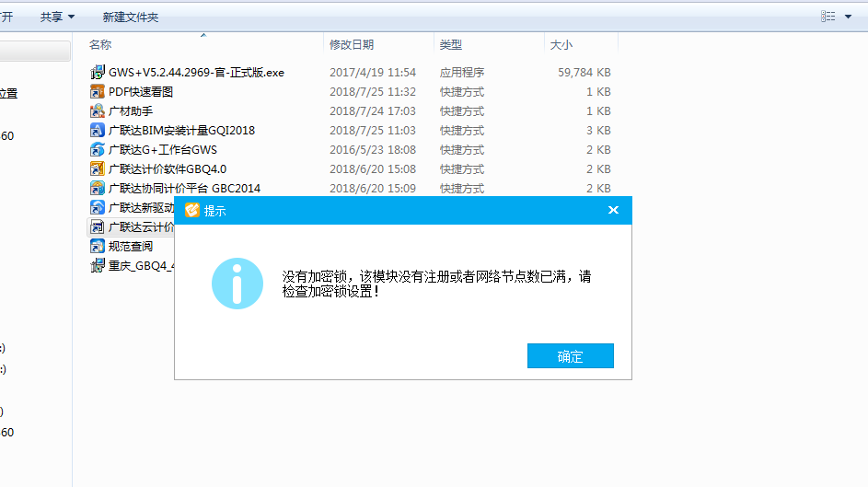Viewport: 868px width, 487px height.
Task: Click the size value 59,784 KB
Action: (584, 72)
